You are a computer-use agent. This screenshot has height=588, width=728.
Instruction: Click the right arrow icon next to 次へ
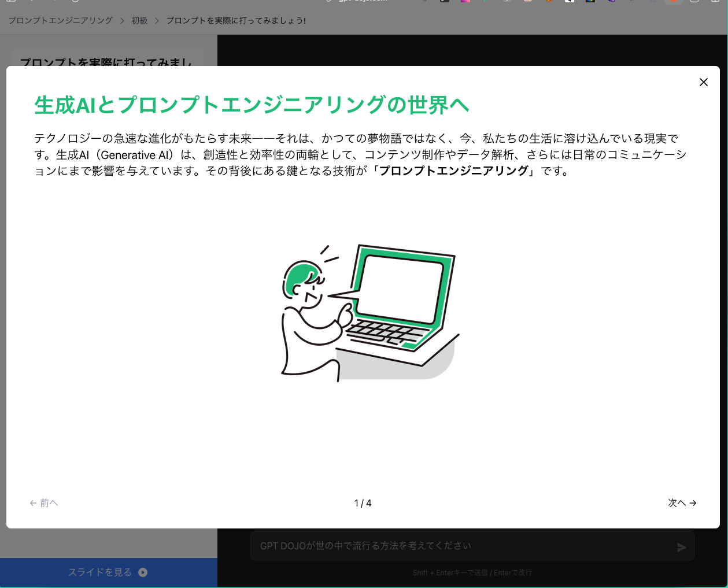693,503
